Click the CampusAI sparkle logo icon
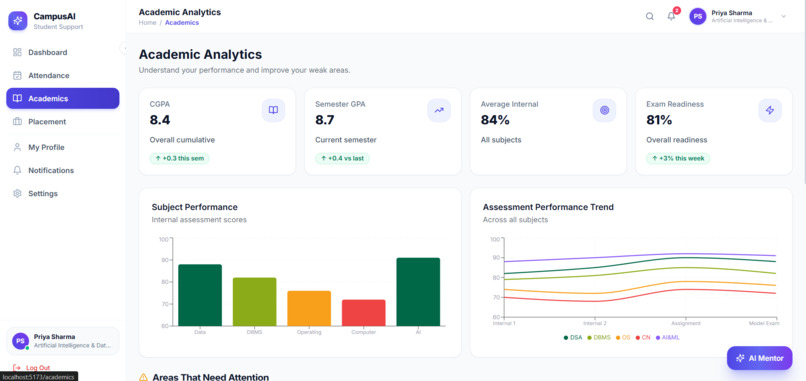 [17, 21]
